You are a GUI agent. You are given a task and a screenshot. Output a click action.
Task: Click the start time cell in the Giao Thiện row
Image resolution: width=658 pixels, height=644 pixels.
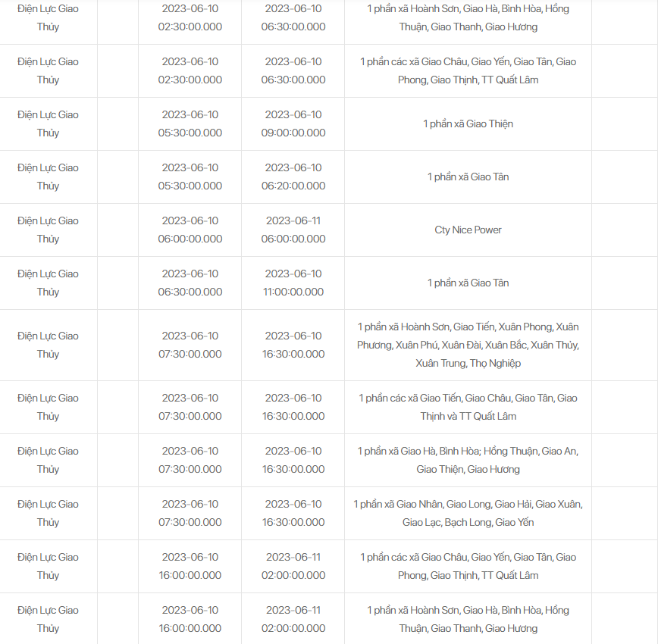point(190,124)
